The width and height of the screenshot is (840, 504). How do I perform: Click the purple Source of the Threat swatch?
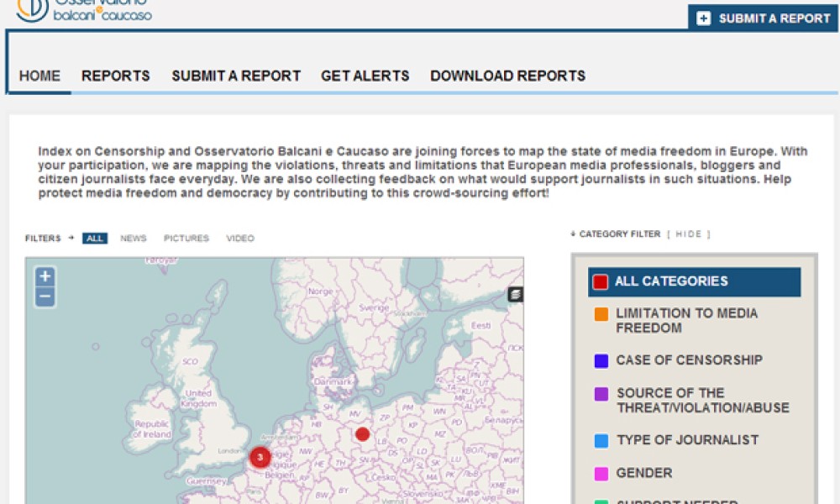[x=601, y=394]
